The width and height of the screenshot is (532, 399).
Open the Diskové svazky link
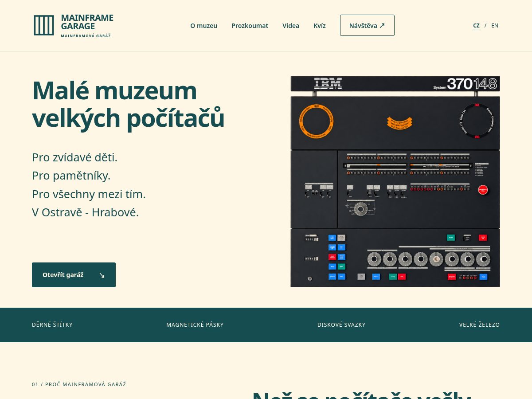(341, 325)
